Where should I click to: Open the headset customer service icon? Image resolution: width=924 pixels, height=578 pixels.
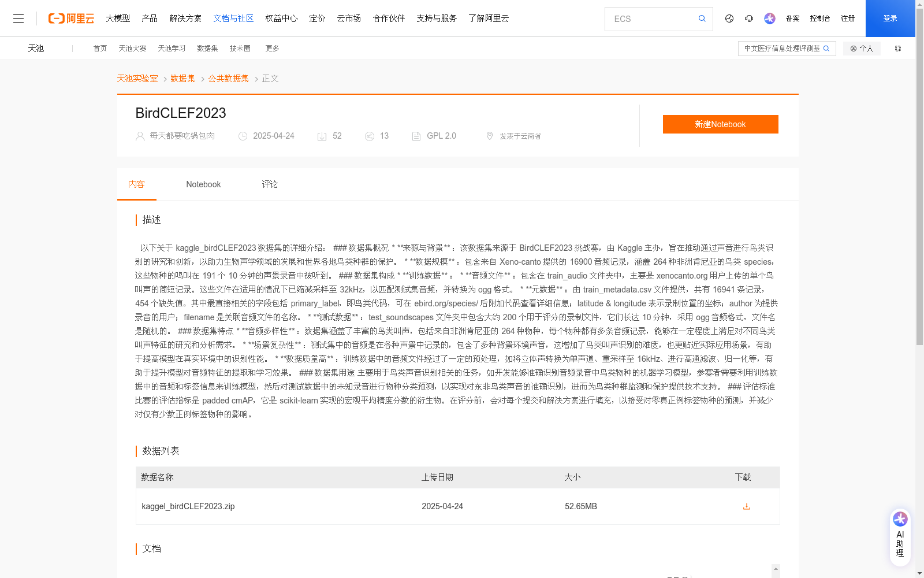tap(749, 18)
